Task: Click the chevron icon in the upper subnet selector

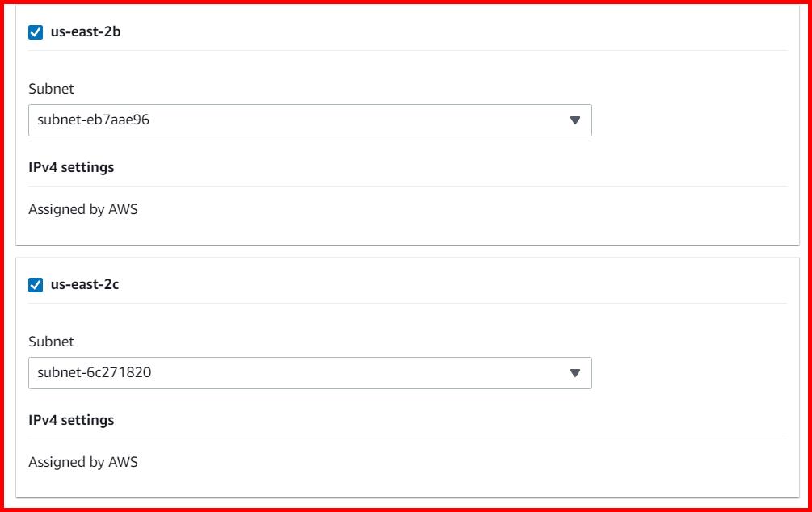Action: (x=574, y=120)
